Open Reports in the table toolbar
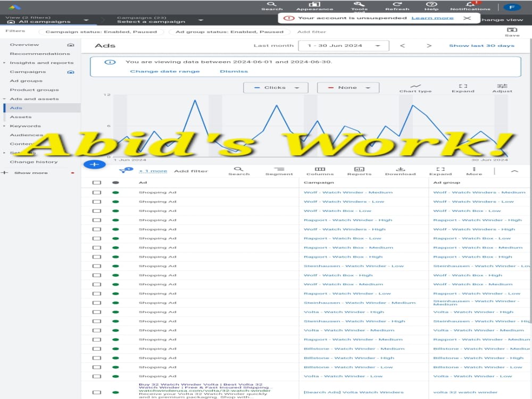Screen dimensions: 532x399 pos(359,171)
